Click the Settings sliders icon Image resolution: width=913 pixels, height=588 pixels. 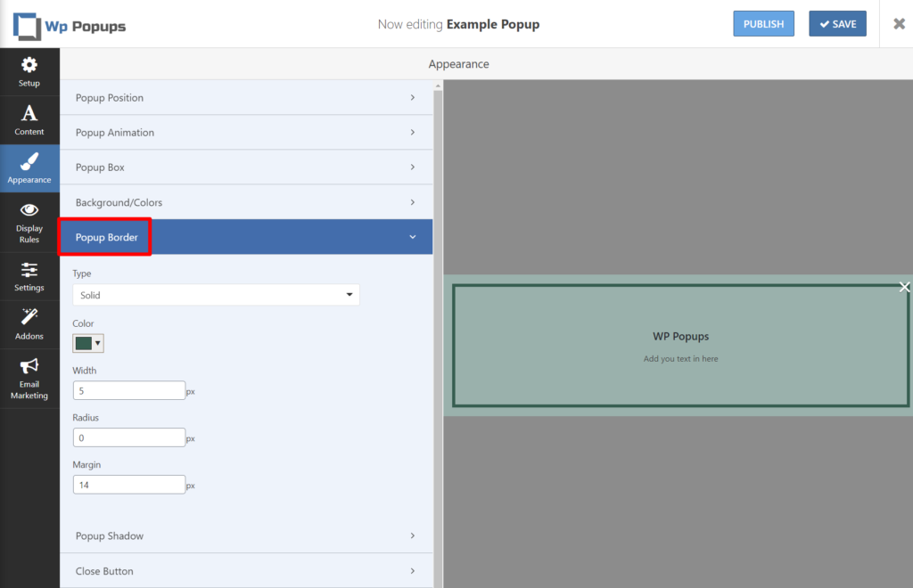[29, 276]
